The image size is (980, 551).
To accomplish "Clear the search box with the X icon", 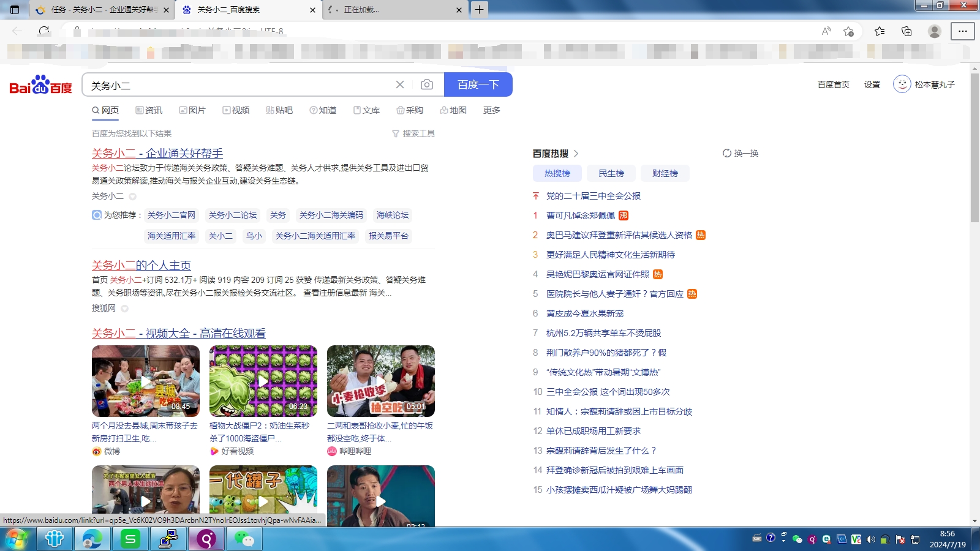I will 400,84.
